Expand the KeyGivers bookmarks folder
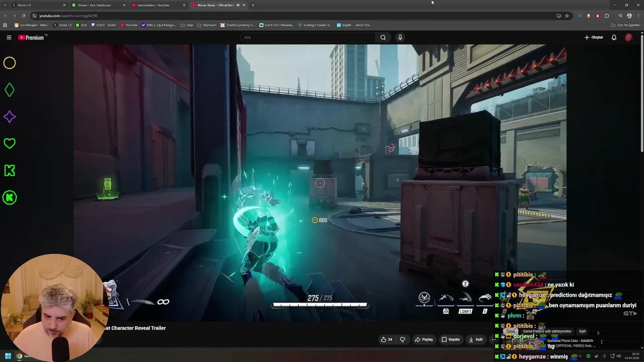The height and width of the screenshot is (362, 644). point(207,25)
